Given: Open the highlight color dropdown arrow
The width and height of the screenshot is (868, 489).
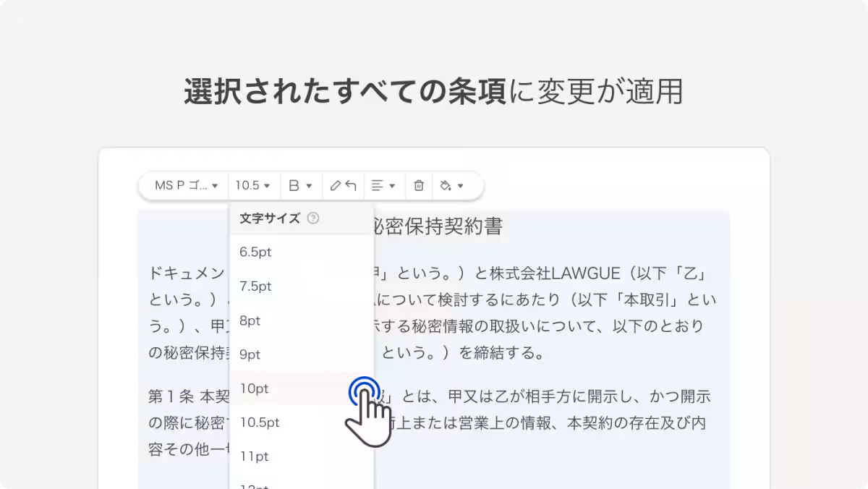Looking at the screenshot, I should click(x=459, y=187).
